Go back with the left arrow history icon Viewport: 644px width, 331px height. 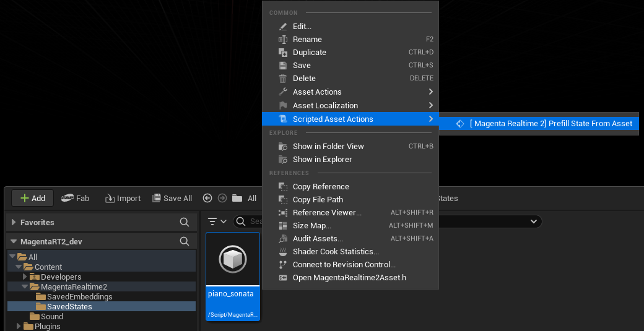(x=207, y=198)
